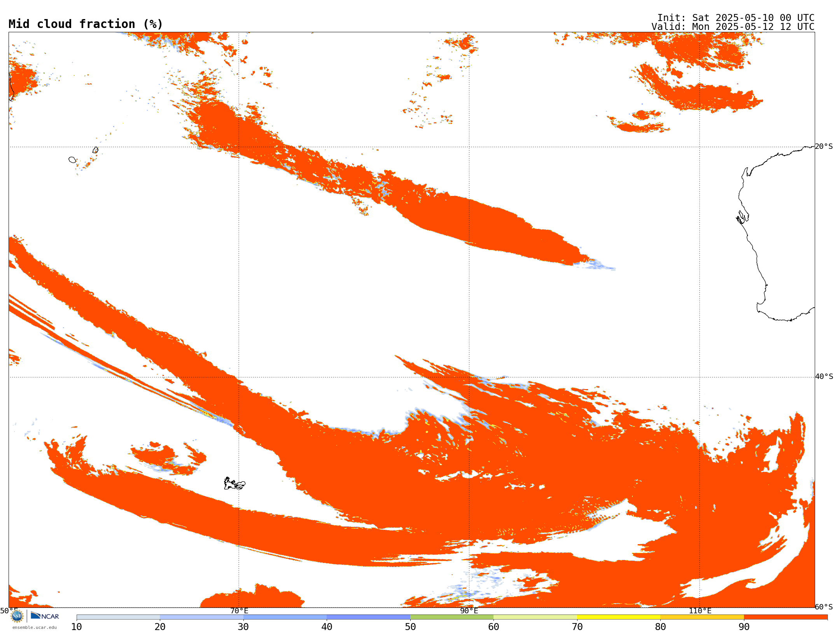Click the 40°S latitude label
The width and height of the screenshot is (840, 632).
tap(824, 377)
